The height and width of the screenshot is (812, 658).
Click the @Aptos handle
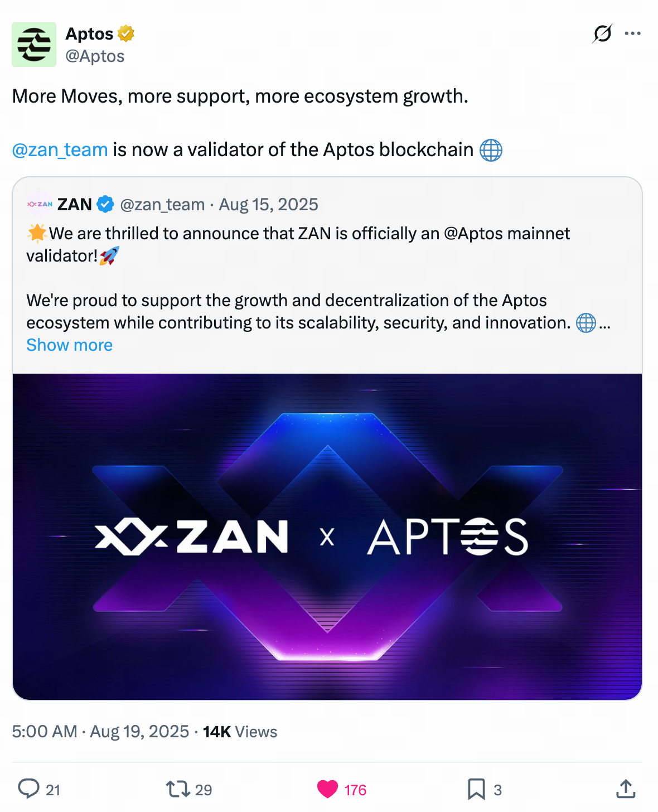click(95, 56)
